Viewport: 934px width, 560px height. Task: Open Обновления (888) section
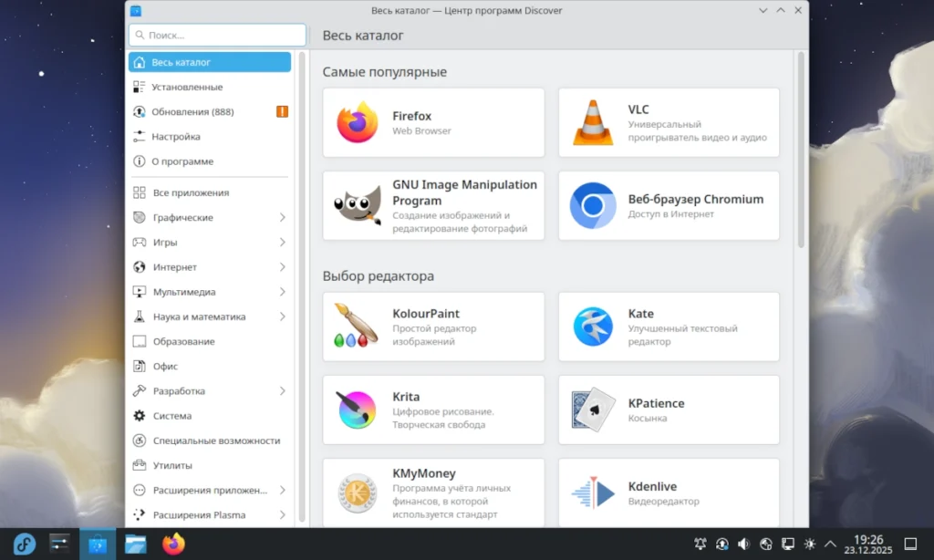coord(210,112)
